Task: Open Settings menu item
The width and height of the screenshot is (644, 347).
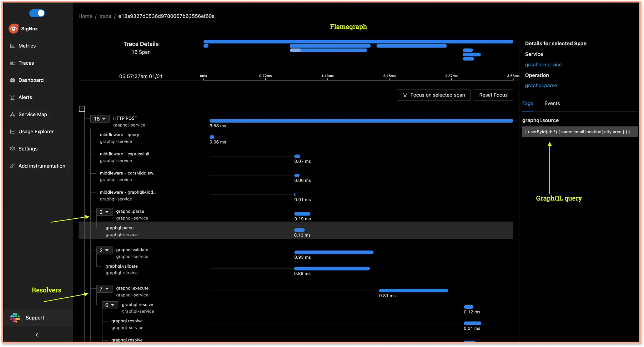Action: pos(28,149)
